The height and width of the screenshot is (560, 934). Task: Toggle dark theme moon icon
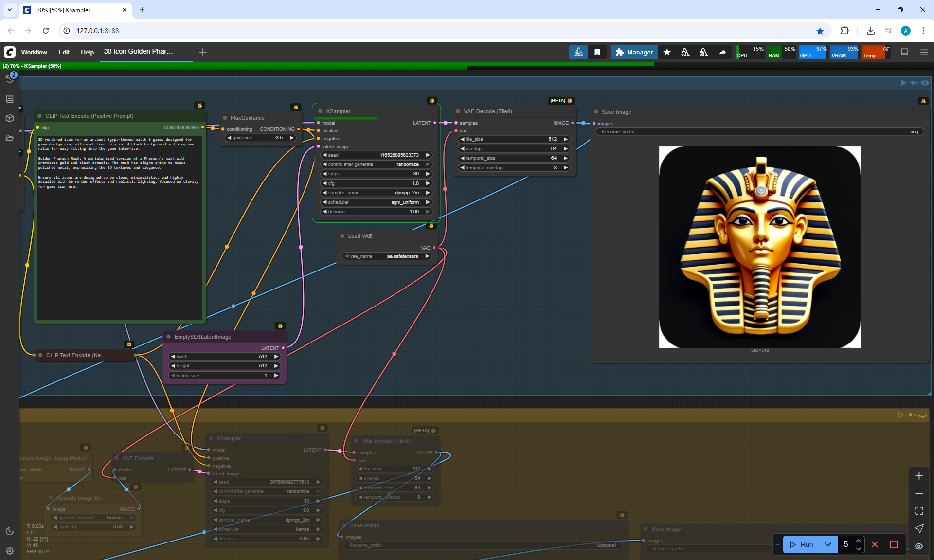[x=10, y=531]
